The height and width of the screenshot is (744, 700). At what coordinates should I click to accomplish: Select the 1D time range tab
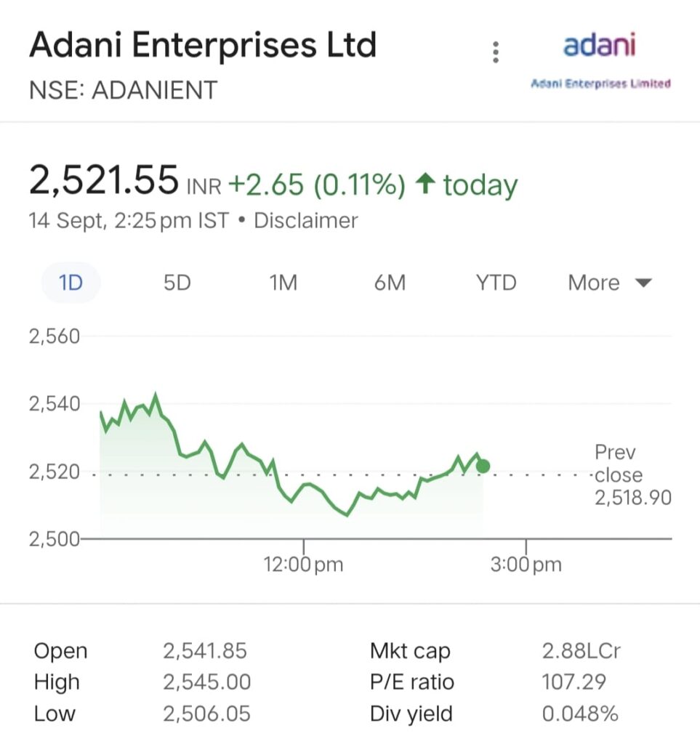click(71, 283)
